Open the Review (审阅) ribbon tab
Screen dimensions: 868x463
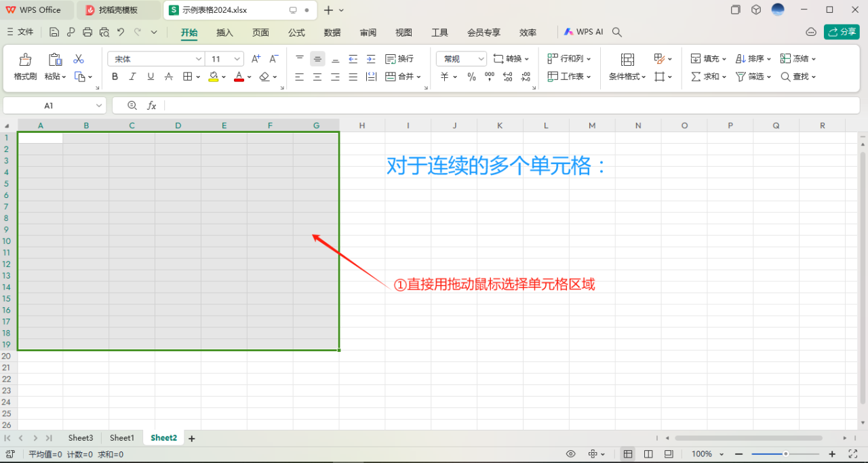pyautogui.click(x=368, y=33)
